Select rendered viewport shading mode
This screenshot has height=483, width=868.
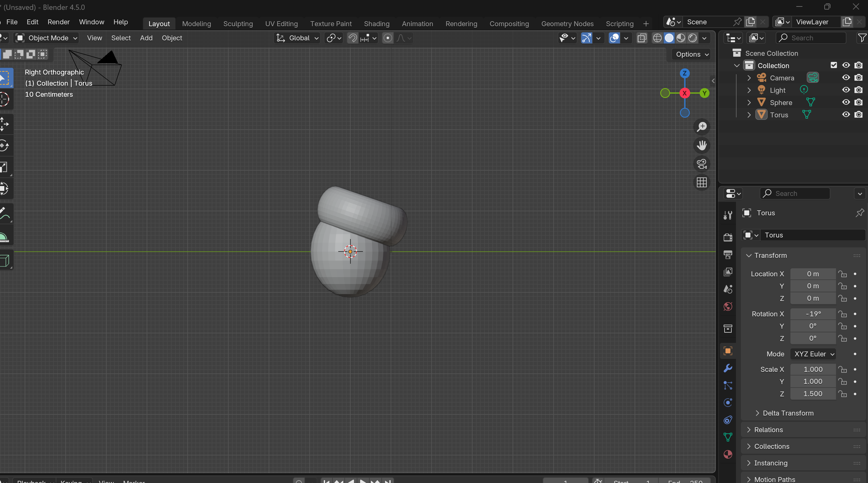click(x=693, y=38)
